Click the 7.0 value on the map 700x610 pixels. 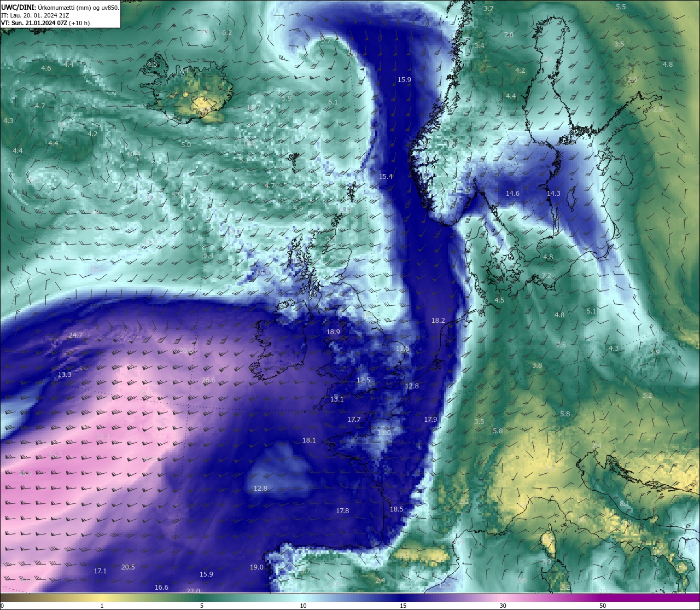tap(509, 35)
